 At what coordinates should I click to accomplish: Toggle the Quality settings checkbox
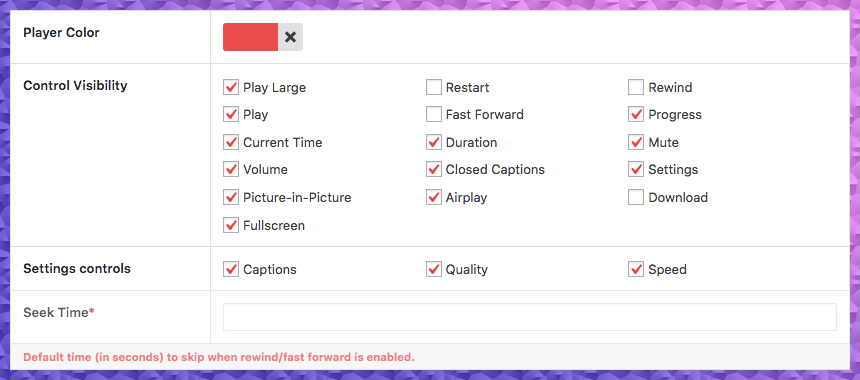tap(433, 269)
